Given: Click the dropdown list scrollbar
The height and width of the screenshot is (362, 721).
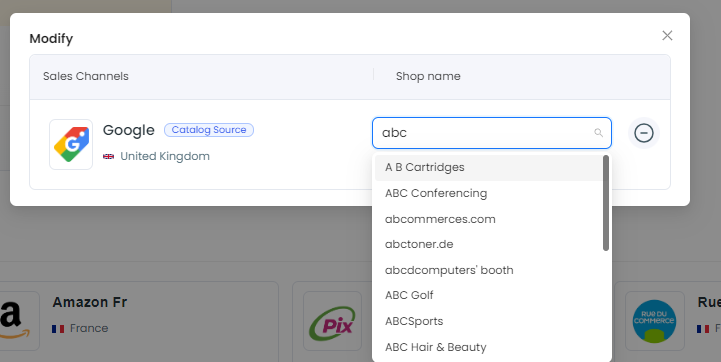Looking at the screenshot, I should coord(606,203).
